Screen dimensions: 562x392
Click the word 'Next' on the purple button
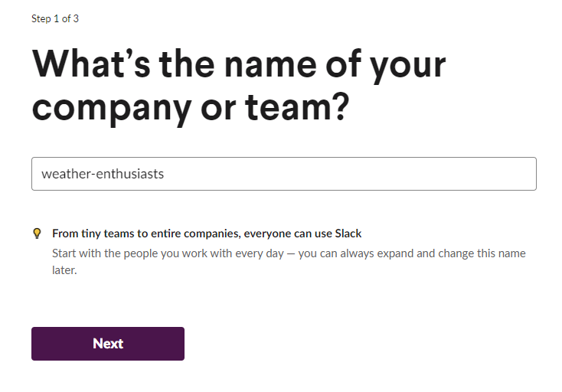pos(108,344)
